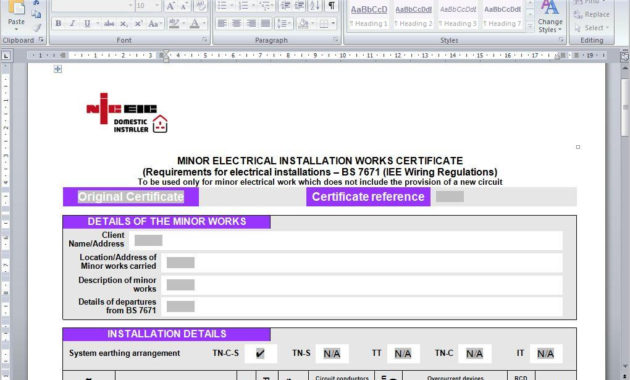Screen dimensions: 630x380
Task: Toggle the TN-C-S check box
Action: (260, 353)
